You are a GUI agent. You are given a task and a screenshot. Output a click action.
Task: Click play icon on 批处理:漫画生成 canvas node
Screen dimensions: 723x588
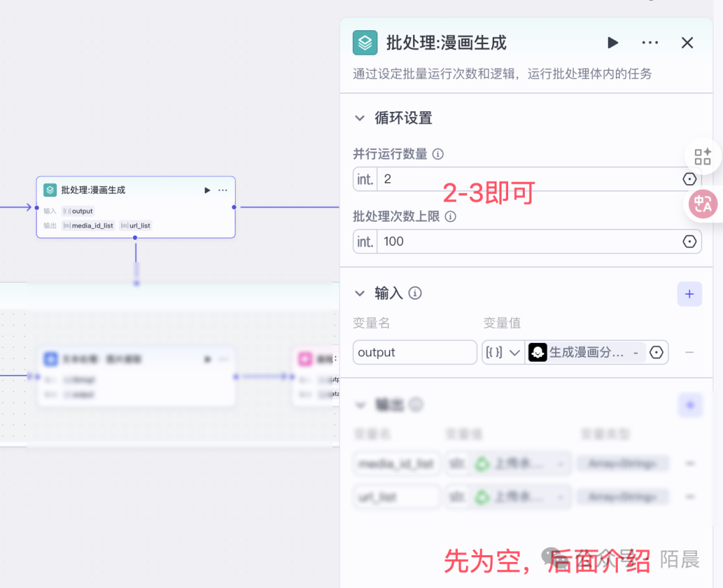207,190
